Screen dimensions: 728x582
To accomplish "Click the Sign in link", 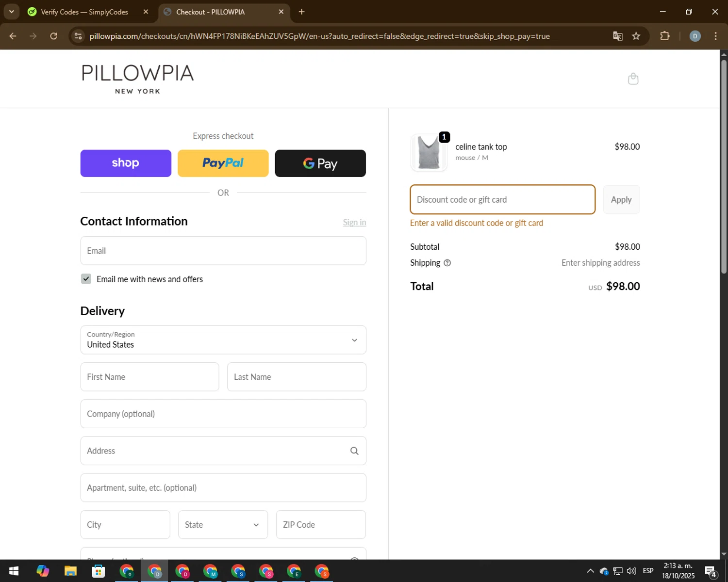I will [x=354, y=223].
